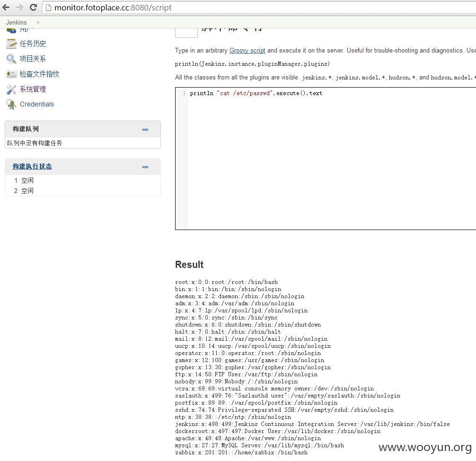Click the ftp:x:14:50 output line
Viewport: 476px width, 461px height.
tap(246, 374)
